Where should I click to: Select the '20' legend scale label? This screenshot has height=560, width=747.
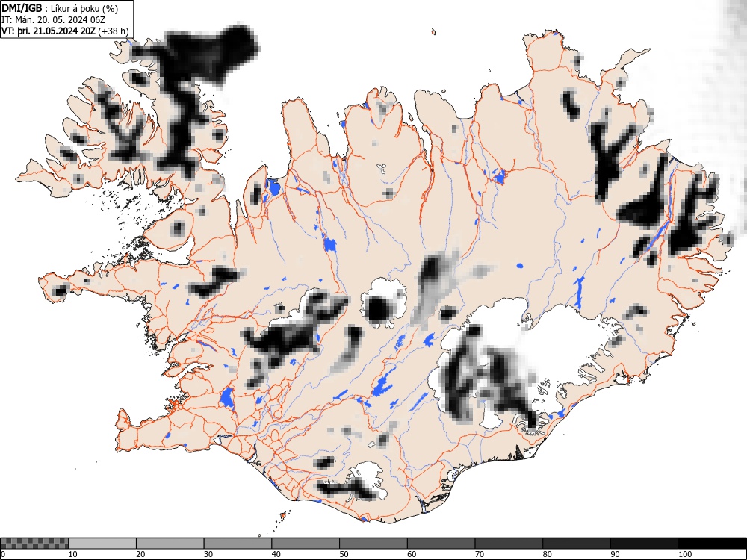(140, 554)
